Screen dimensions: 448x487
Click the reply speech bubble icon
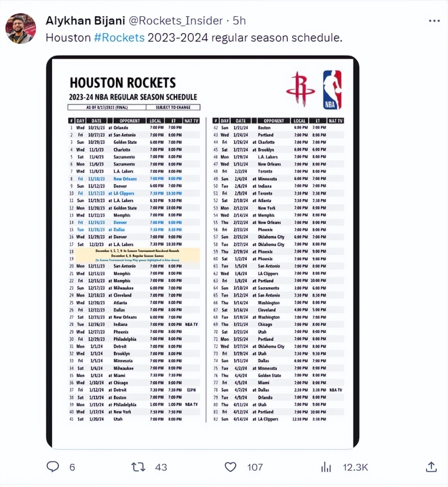point(53,467)
